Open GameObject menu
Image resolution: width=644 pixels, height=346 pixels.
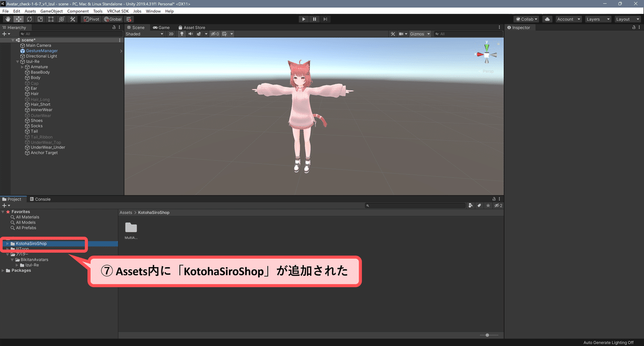tap(52, 11)
